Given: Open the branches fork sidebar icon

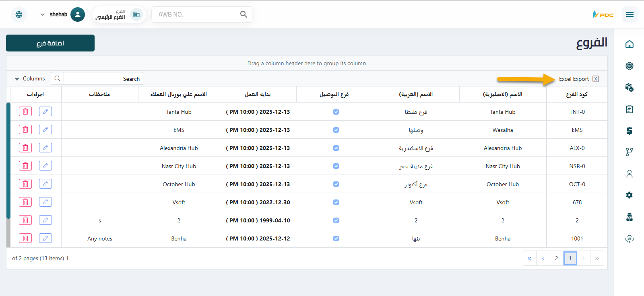Looking at the screenshot, I should coord(630,152).
